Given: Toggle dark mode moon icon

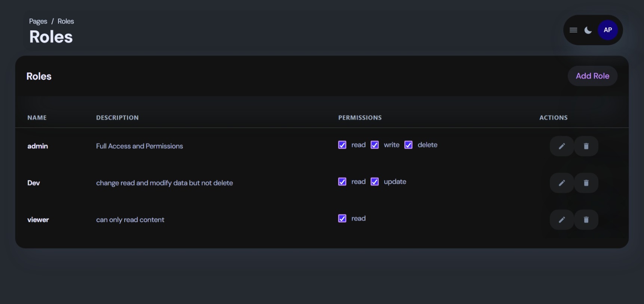Looking at the screenshot, I should [x=588, y=30].
